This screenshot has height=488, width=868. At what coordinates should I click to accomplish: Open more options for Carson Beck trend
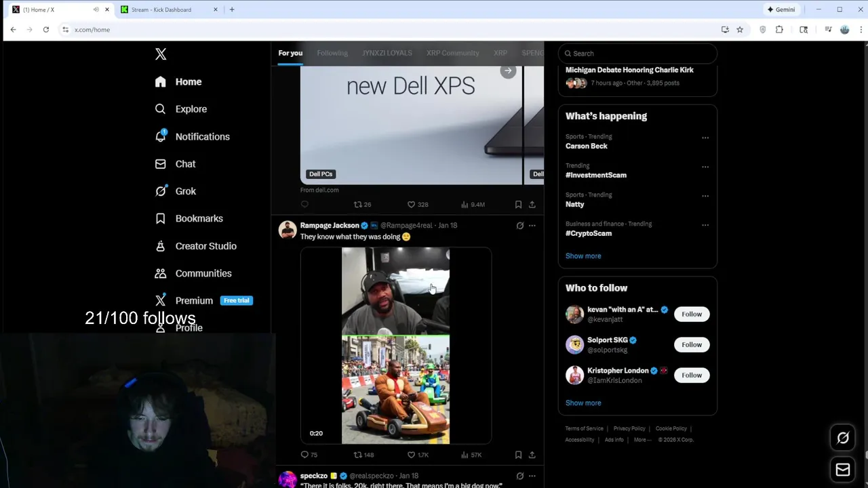(705, 138)
